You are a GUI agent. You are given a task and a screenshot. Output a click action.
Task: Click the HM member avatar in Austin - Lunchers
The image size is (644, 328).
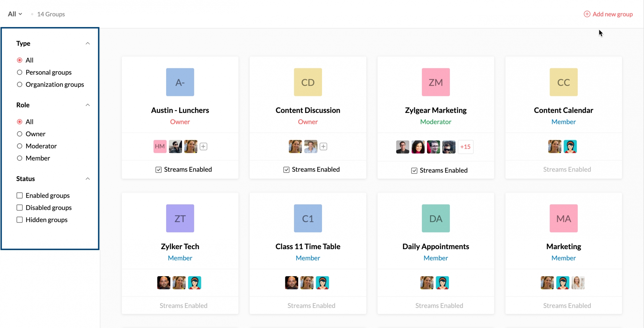160,146
